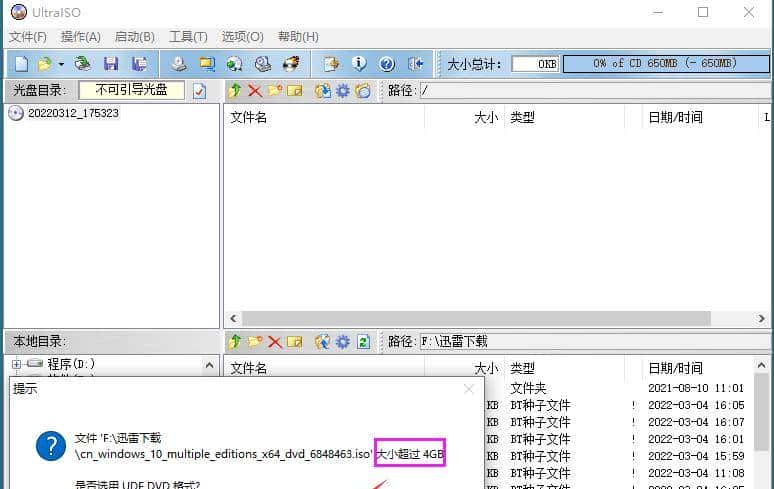Select the 程序(D:) drive in local tree
This screenshot has height=489, width=774.
(71, 364)
